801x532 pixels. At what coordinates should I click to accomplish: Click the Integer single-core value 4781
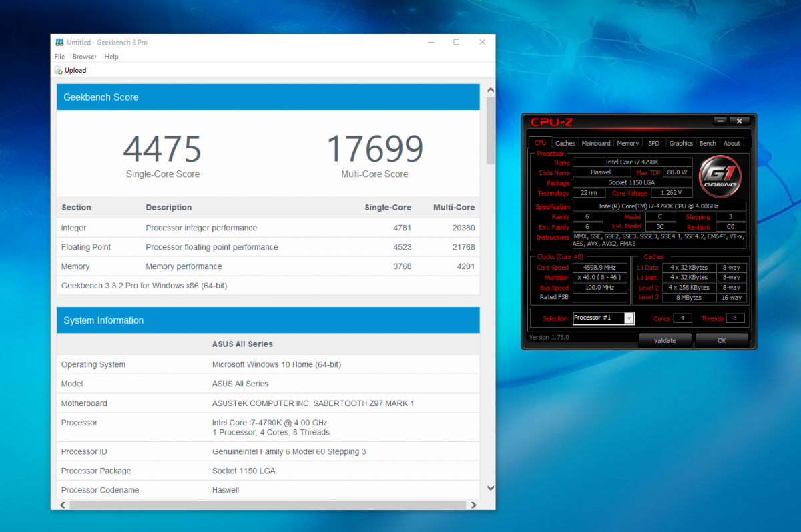tap(403, 228)
